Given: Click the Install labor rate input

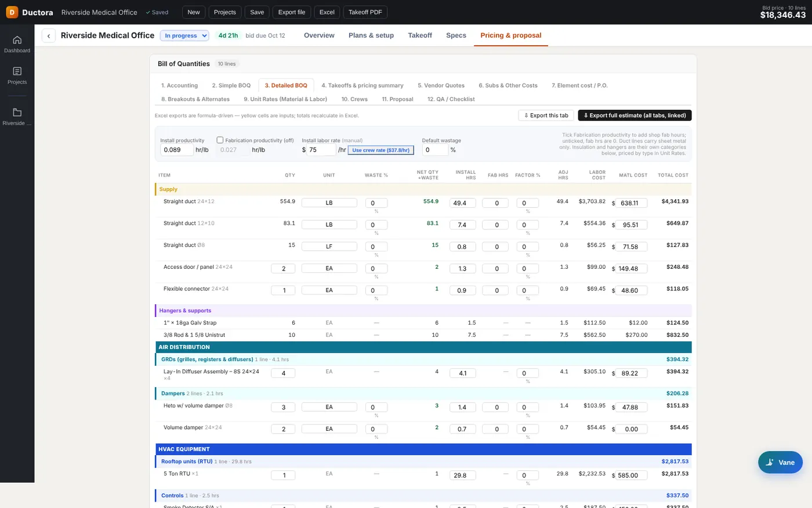Looking at the screenshot, I should [x=321, y=150].
